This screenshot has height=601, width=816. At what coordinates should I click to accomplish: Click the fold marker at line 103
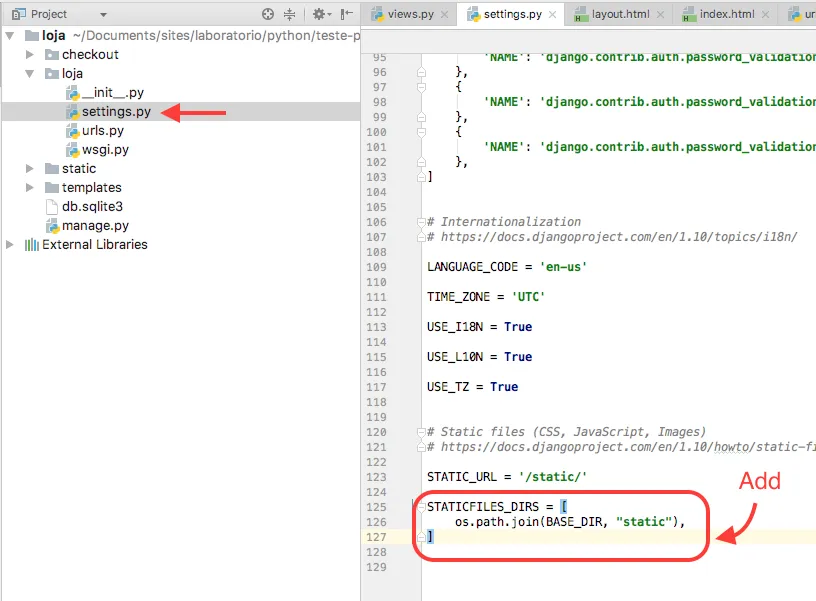[422, 177]
